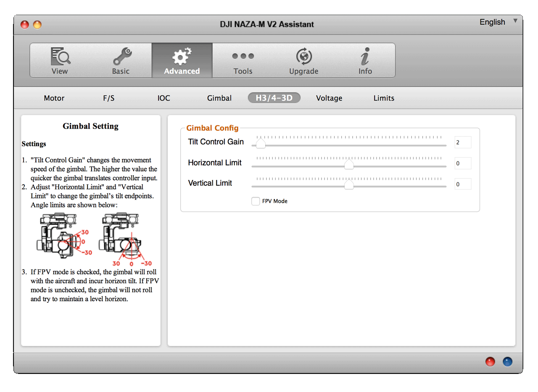Viewport: 538px width, 392px height.
Task: Click the blue status indicator light
Action: coord(507,362)
